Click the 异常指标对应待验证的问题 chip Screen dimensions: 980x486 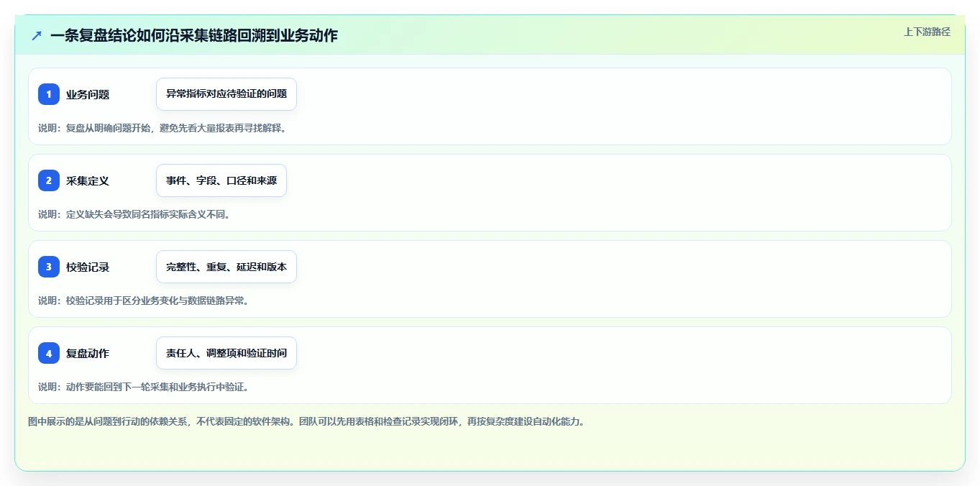226,94
